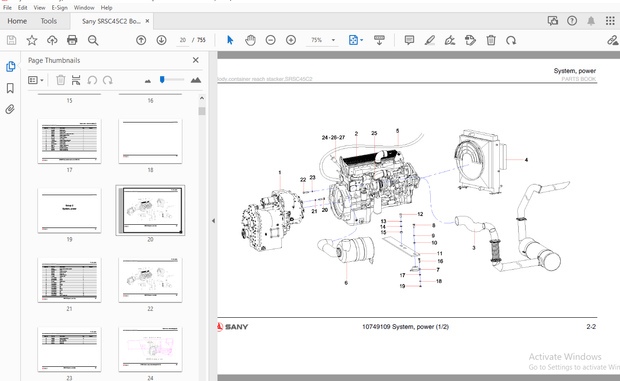
Task: Select page 23 thumbnail
Action: pyautogui.click(x=69, y=349)
